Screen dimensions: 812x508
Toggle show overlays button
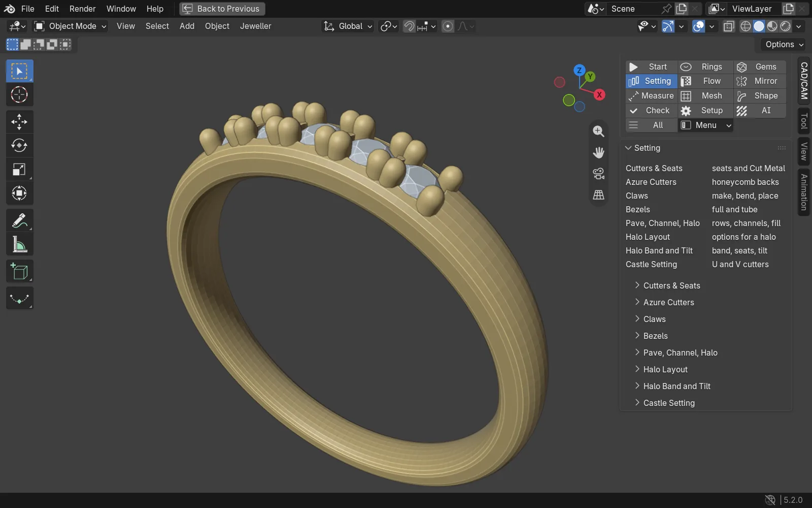click(699, 26)
